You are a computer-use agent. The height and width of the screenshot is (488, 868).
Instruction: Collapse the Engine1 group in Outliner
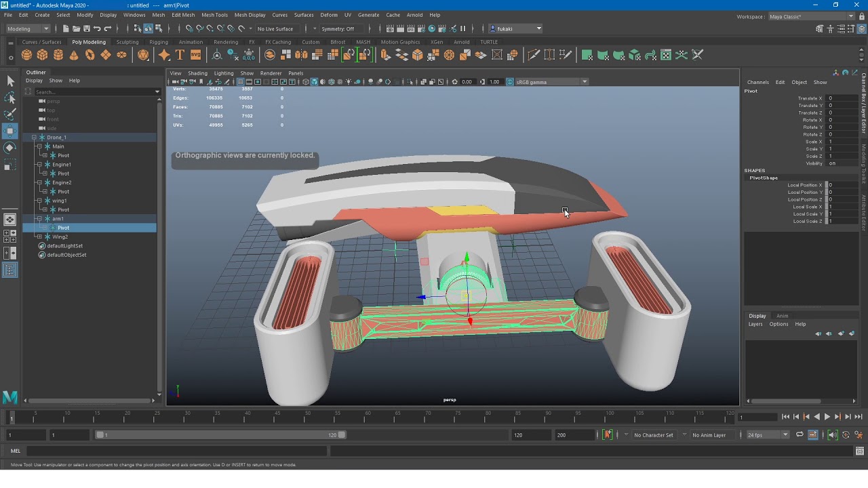point(39,165)
